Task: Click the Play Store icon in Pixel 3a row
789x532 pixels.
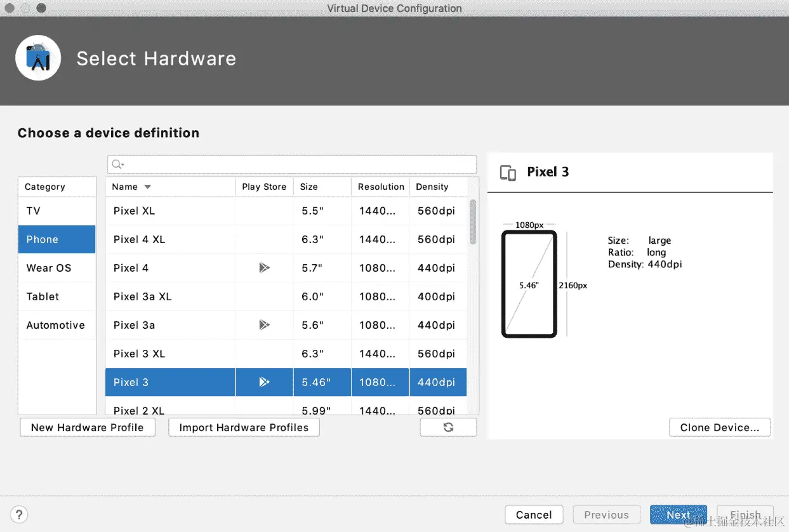Action: click(x=264, y=325)
